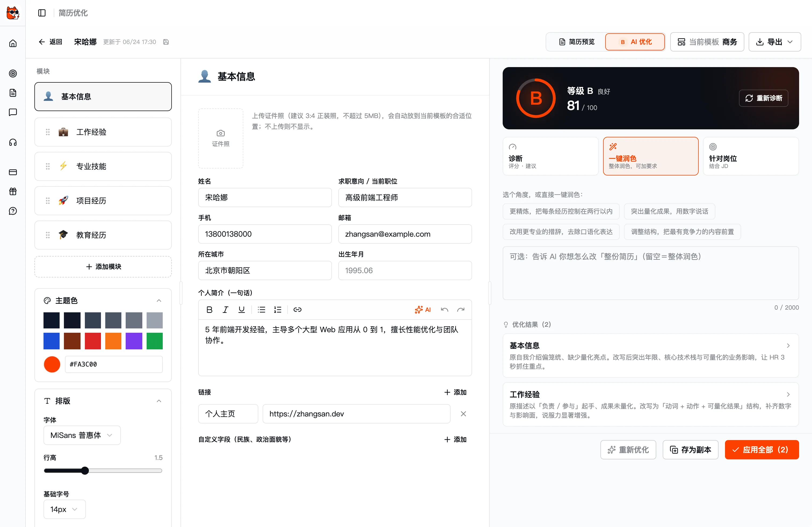Switch to 简历预览 tab
This screenshot has height=527, width=812.
tap(577, 42)
